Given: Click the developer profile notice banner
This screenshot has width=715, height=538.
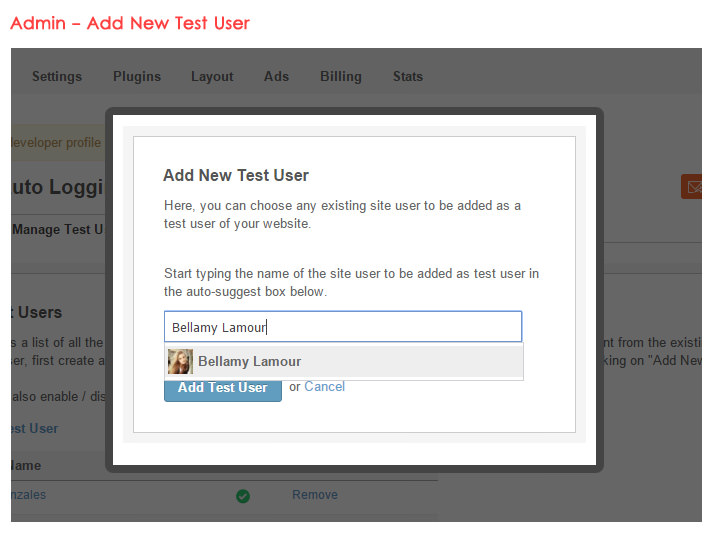Looking at the screenshot, I should coord(55,143).
